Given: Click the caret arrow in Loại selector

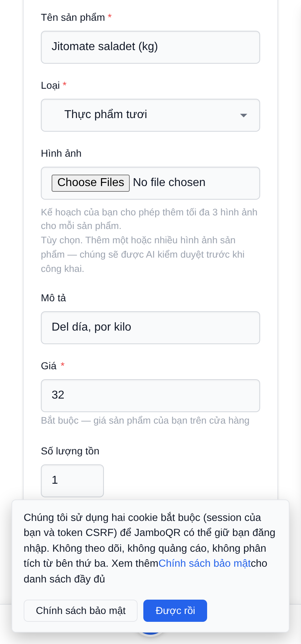Looking at the screenshot, I should pyautogui.click(x=244, y=115).
